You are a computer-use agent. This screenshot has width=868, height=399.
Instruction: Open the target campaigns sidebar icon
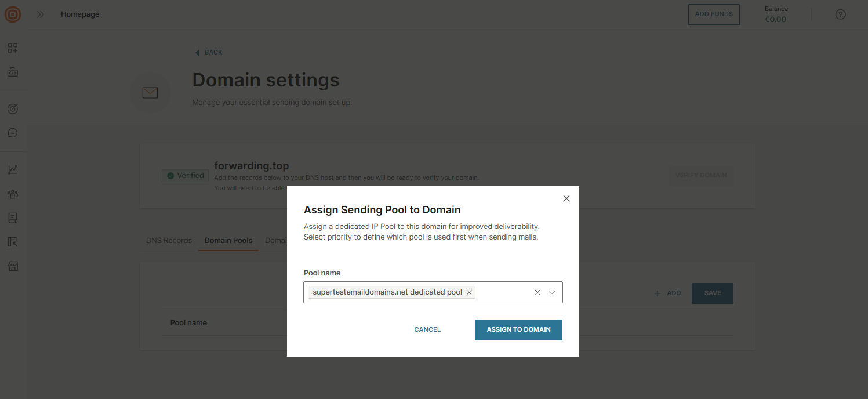[13, 108]
